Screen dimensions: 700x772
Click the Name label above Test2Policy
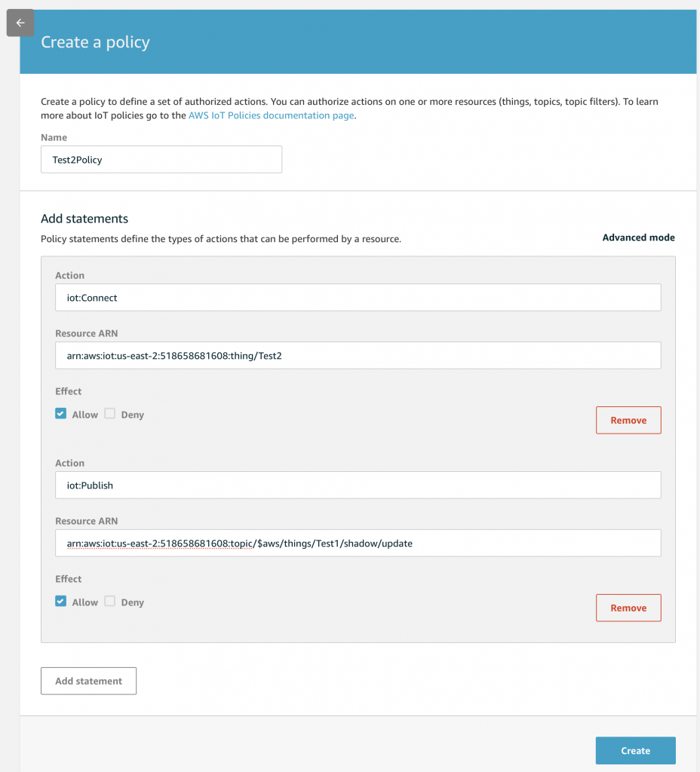point(54,137)
